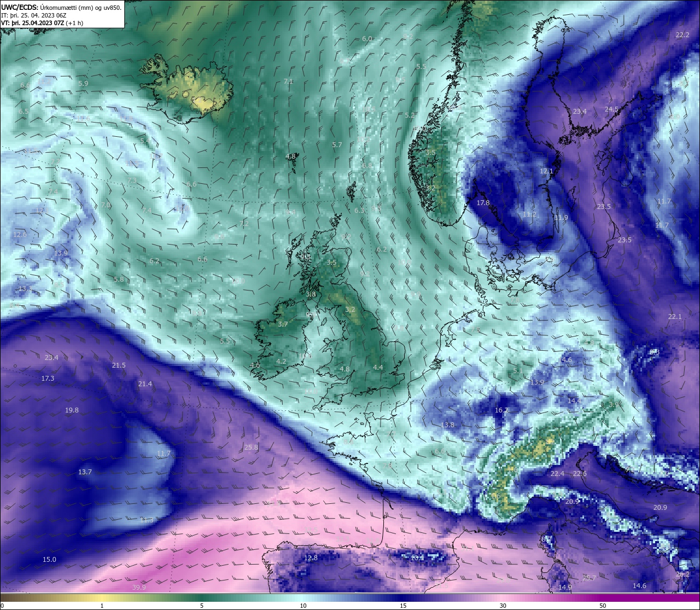The width and height of the screenshot is (700, 610).
Task: Click the 11.2 value label
Action: tap(529, 214)
